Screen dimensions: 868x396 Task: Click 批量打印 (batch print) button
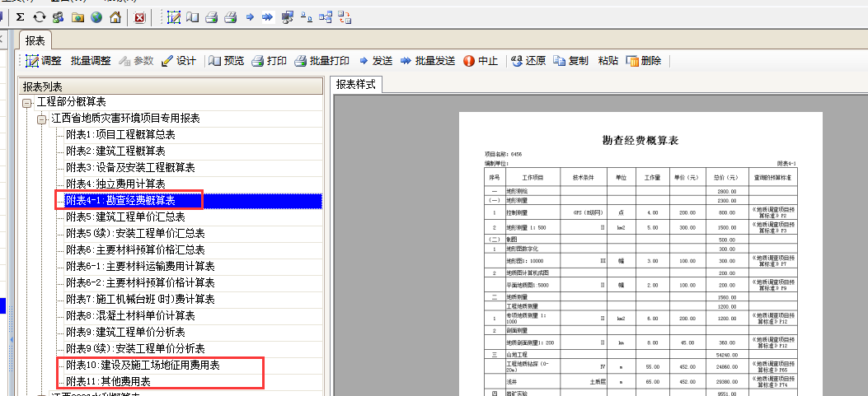(321, 61)
